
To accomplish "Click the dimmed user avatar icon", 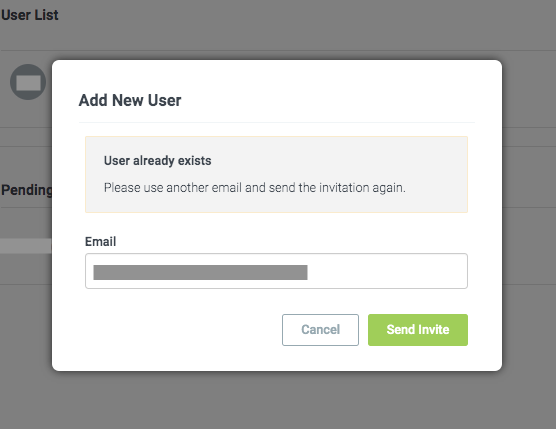I will pos(28,82).
